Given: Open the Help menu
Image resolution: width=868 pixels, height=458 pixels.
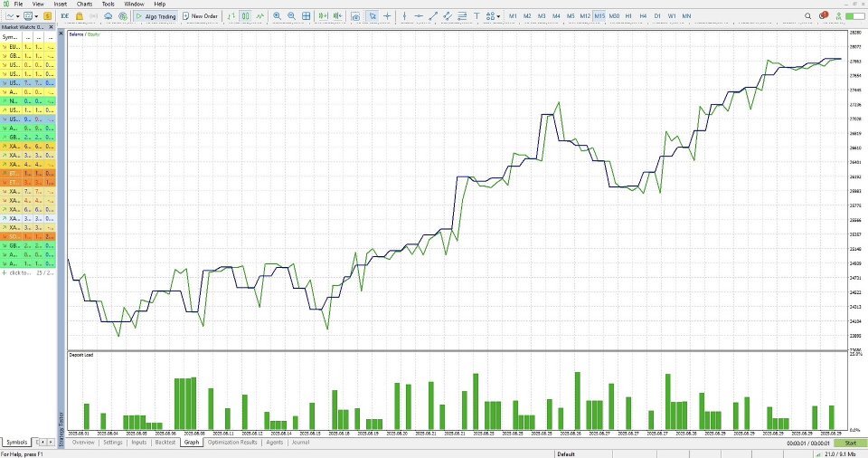Looking at the screenshot, I should [159, 4].
